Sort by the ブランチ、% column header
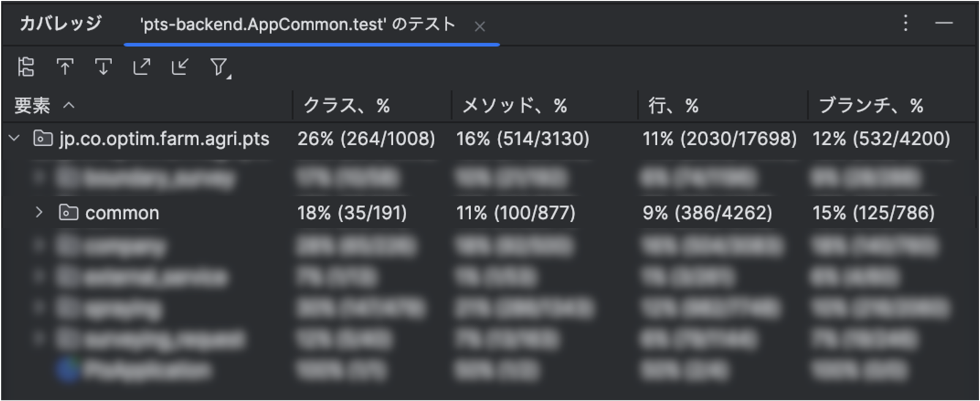The width and height of the screenshot is (980, 401). pyautogui.click(x=871, y=105)
